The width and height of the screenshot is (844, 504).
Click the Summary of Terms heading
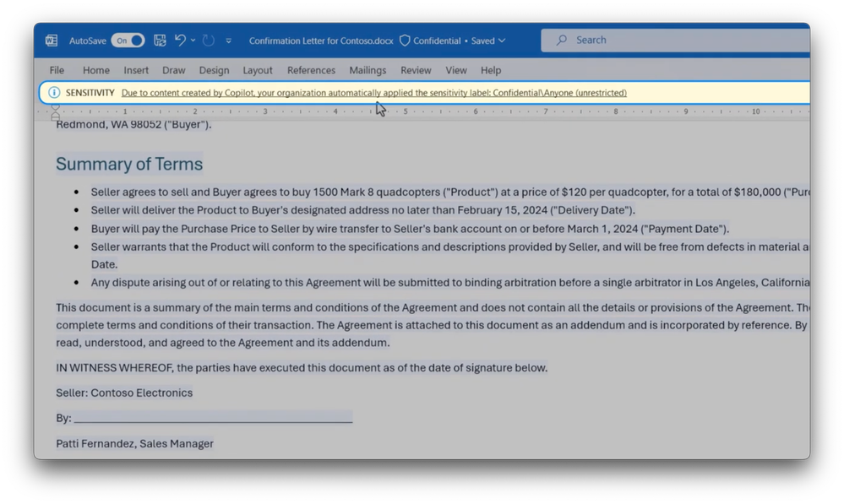pyautogui.click(x=129, y=164)
